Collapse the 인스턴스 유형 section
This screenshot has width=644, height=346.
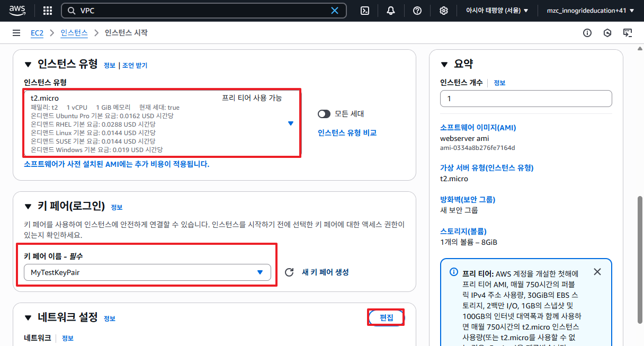(28, 65)
